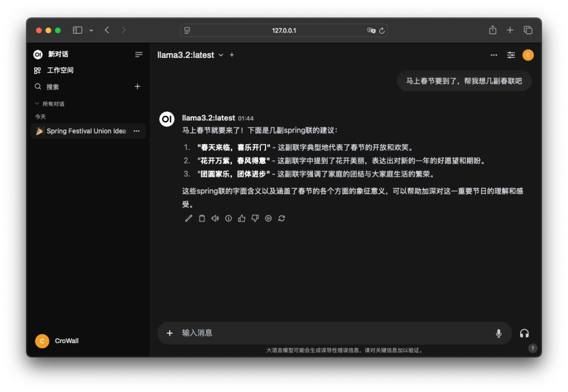The height and width of the screenshot is (392, 568).
Task: Open help with the question mark button
Action: pos(532,348)
